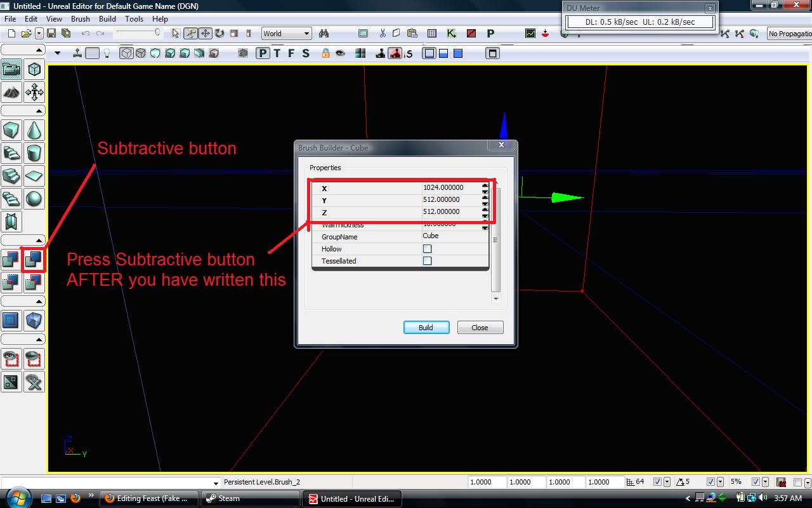The width and height of the screenshot is (812, 508).
Task: Adjust the toolbar slider handle
Action: pos(157,33)
